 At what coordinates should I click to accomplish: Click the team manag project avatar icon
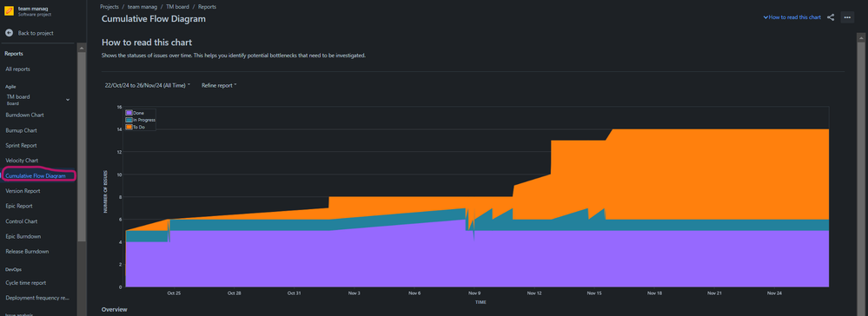[x=9, y=11]
